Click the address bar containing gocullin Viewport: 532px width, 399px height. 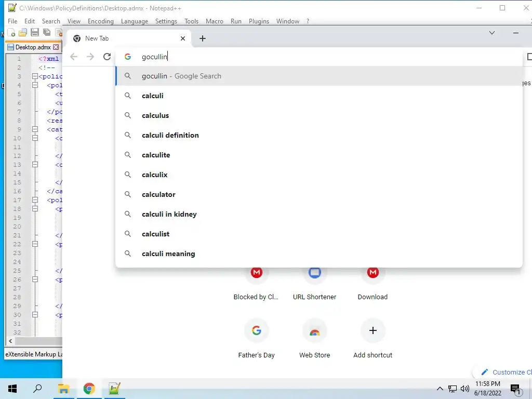click(x=319, y=57)
